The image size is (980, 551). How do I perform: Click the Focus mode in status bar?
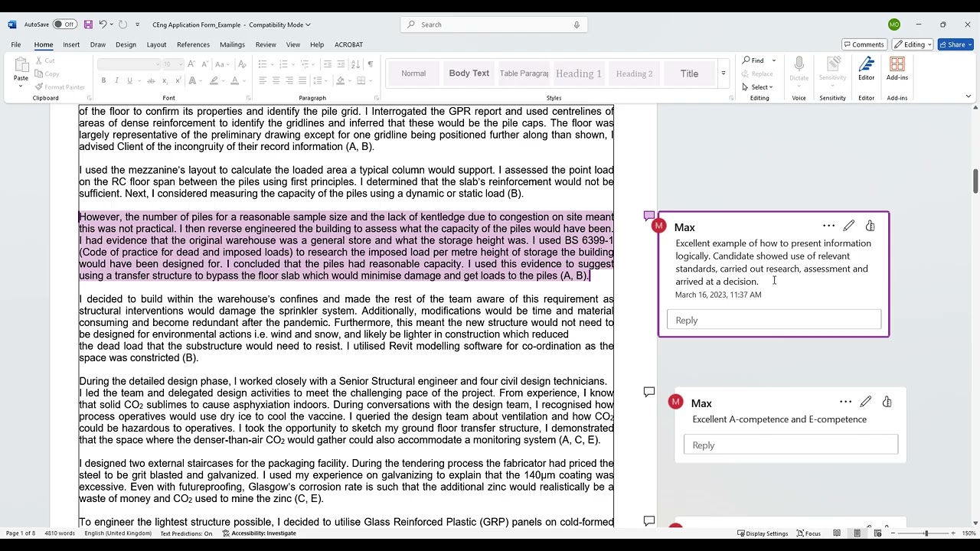(808, 533)
